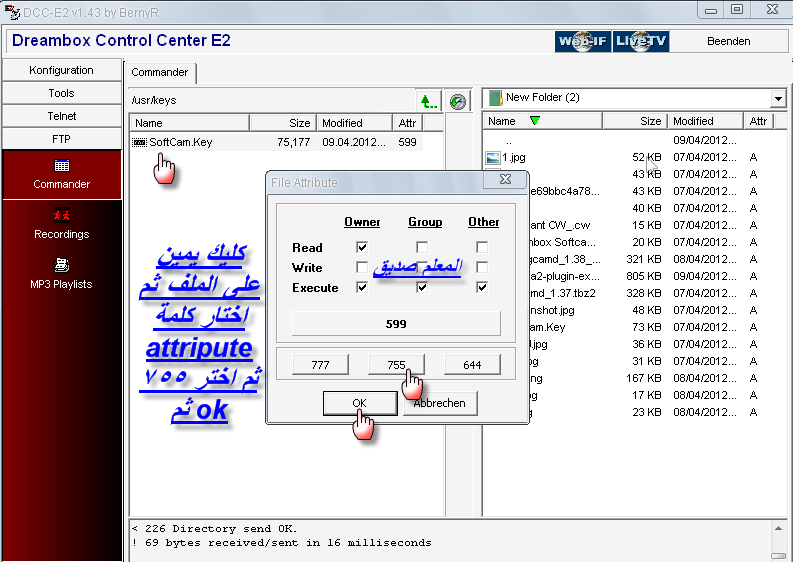
Task: Close the File Attribute dialog
Action: click(x=505, y=180)
